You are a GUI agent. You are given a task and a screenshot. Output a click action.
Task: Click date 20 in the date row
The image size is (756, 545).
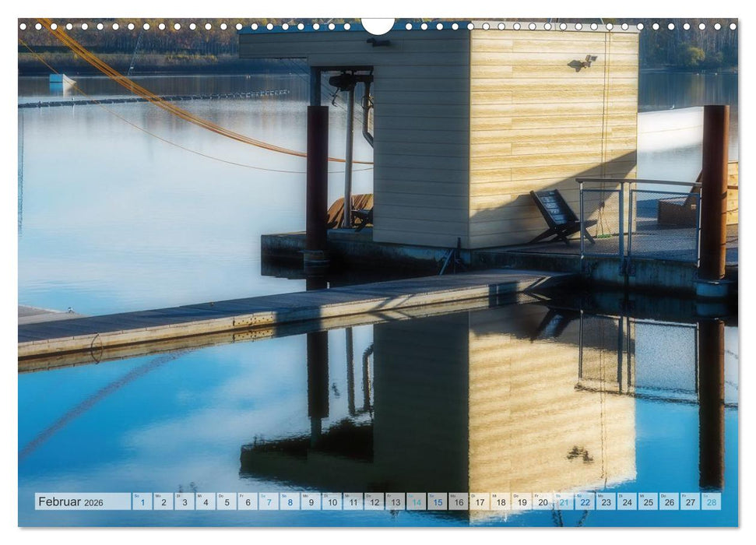(542, 502)
